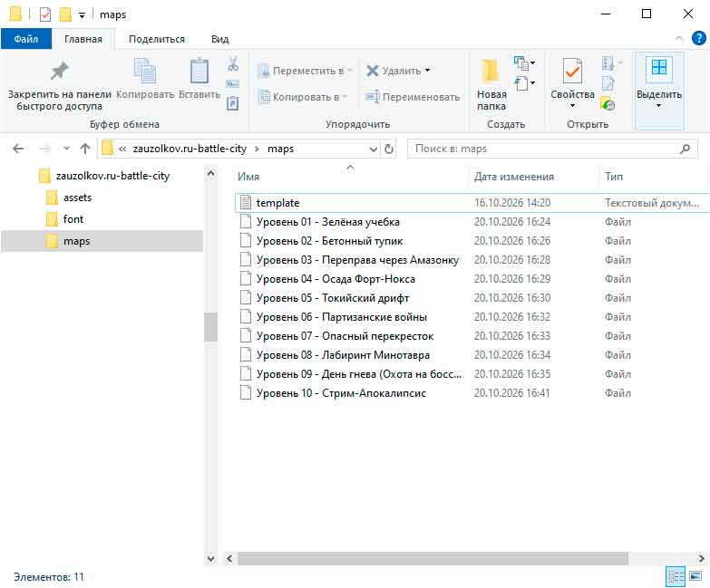Click the scissors cut icon
The height and width of the screenshot is (588, 710).
tap(233, 63)
